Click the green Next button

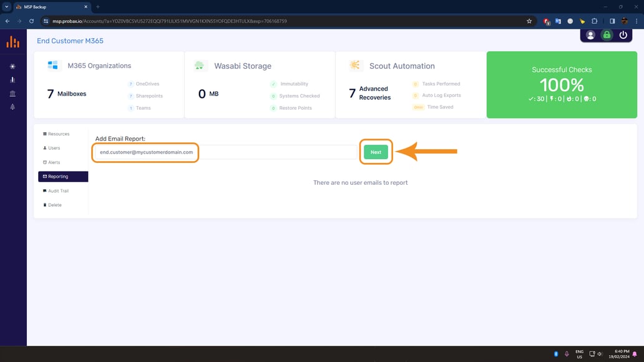point(376,152)
